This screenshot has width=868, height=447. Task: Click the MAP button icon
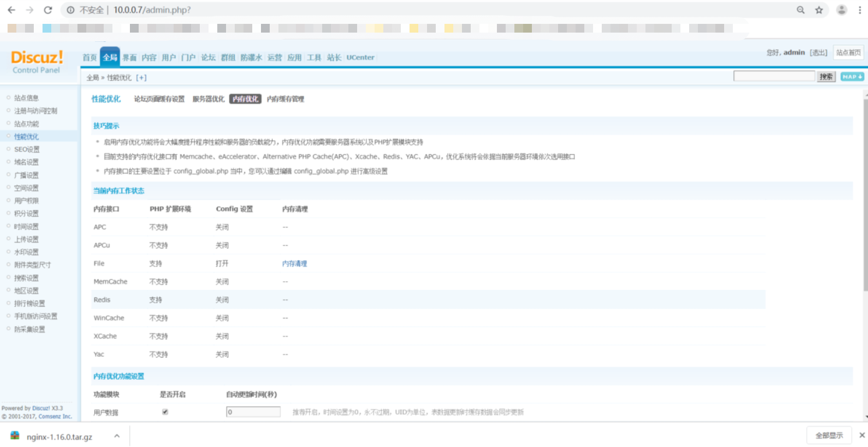pyautogui.click(x=852, y=77)
